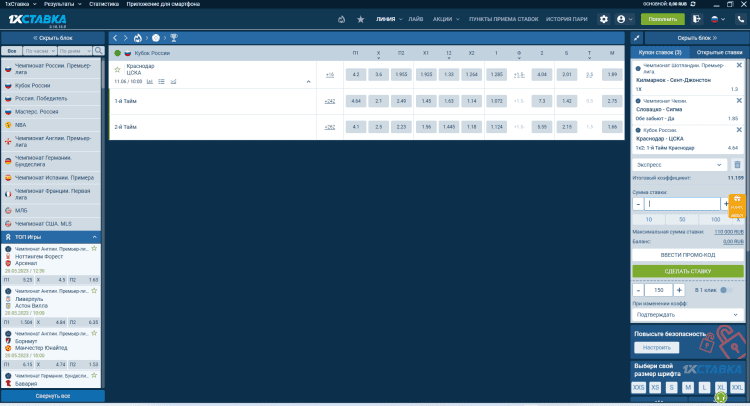Open the Экспресс bet type dropdown
Viewport: 750px width, 406px height.
coord(679,165)
